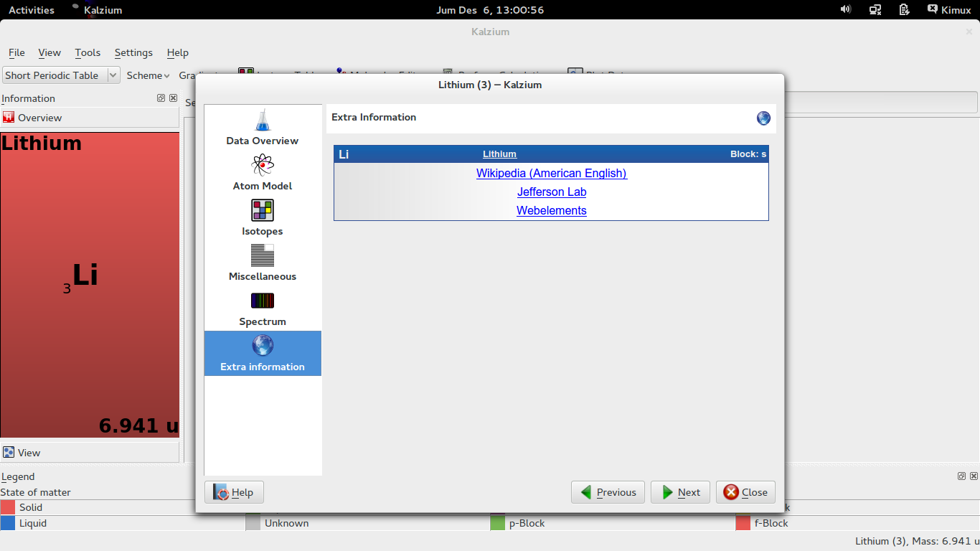Click the Lithium link in header
Screen dimensions: 980x551
coord(499,154)
